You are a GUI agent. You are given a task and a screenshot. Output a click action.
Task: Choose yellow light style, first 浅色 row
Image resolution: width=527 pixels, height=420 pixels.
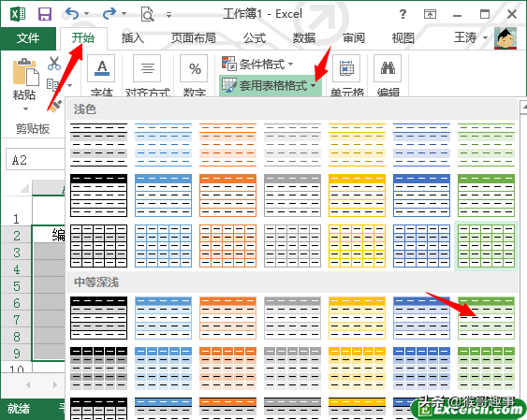[357, 145]
